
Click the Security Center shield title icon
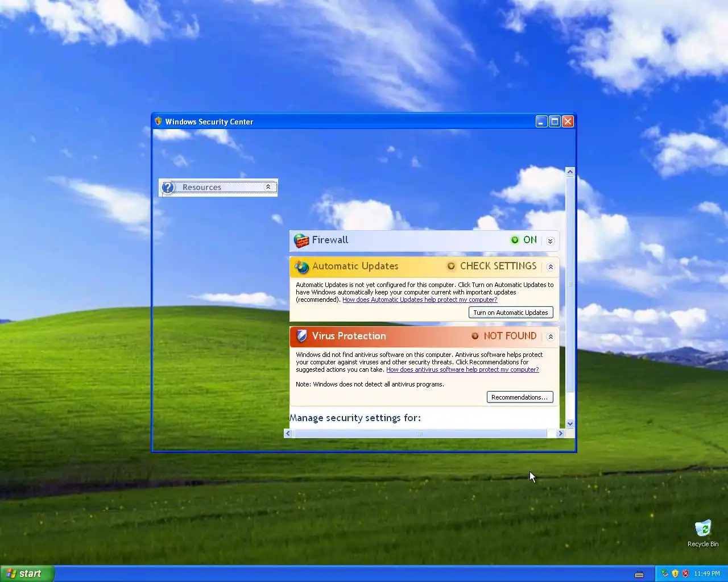(159, 121)
